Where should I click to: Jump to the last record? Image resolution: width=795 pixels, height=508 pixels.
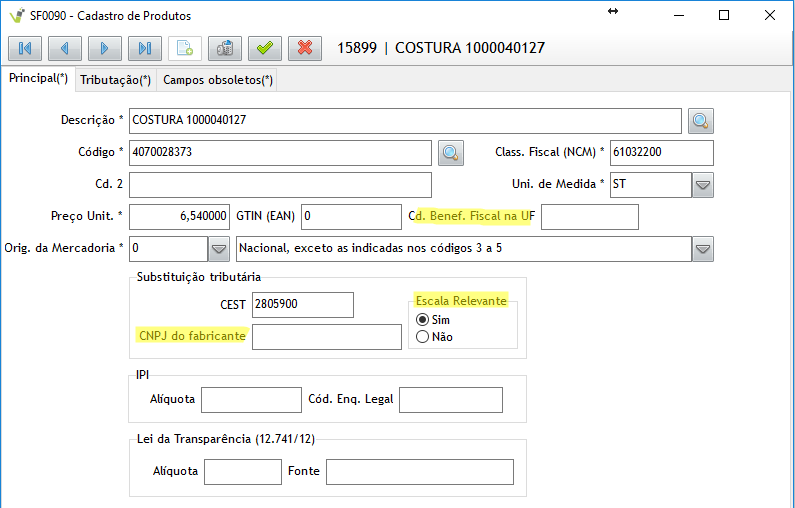[x=145, y=48]
